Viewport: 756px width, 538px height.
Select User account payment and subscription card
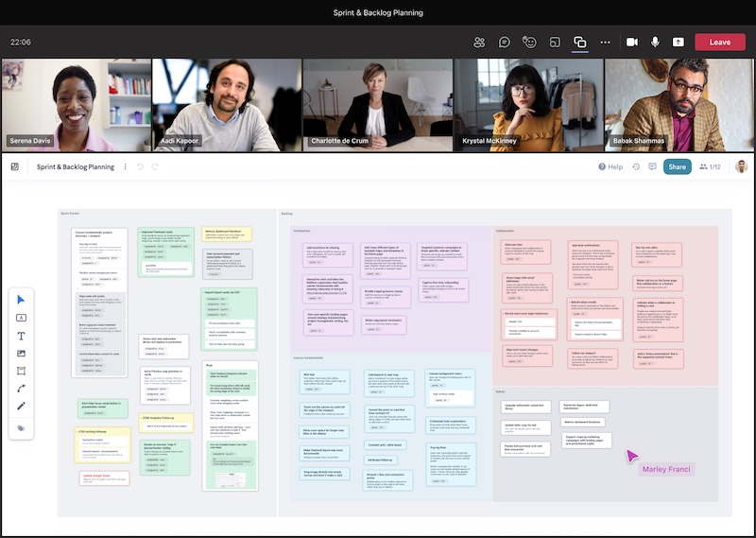click(x=227, y=264)
